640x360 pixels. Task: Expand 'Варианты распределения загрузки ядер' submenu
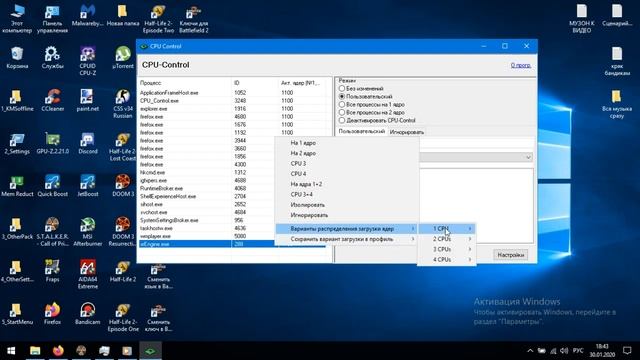click(x=347, y=229)
